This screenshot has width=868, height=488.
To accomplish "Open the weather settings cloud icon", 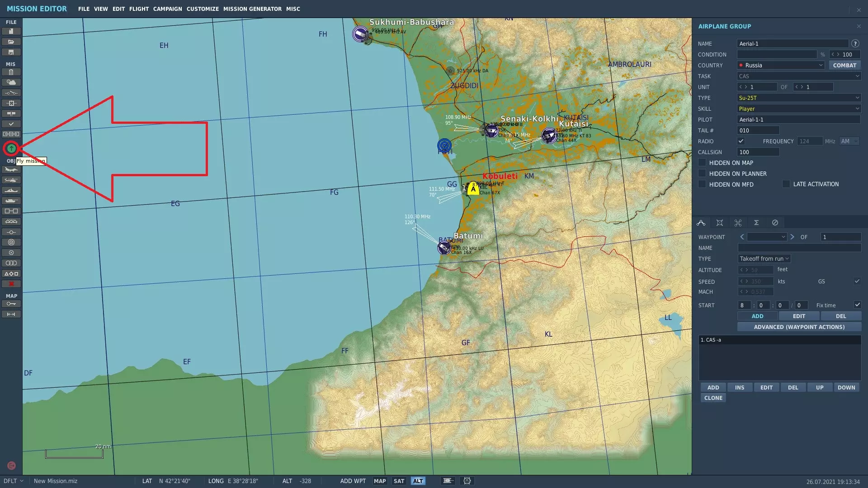I will [x=11, y=82].
